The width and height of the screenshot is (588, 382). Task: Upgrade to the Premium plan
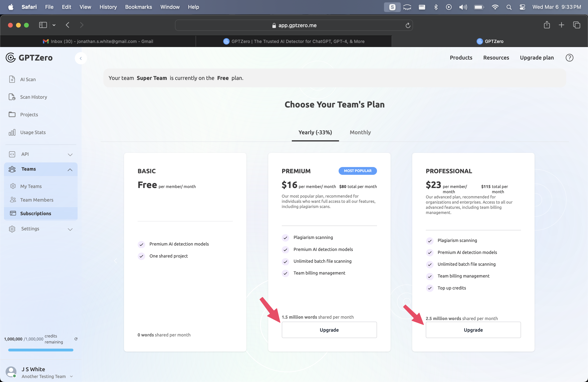click(329, 330)
